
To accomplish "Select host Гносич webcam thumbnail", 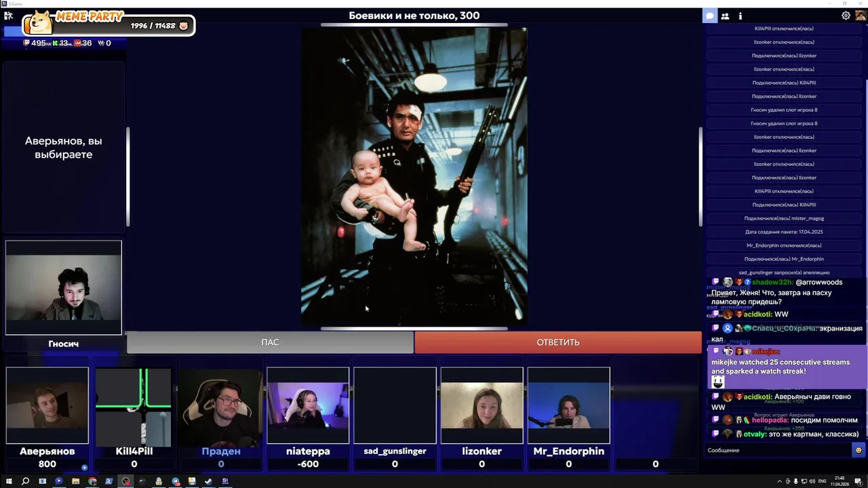I will 64,287.
